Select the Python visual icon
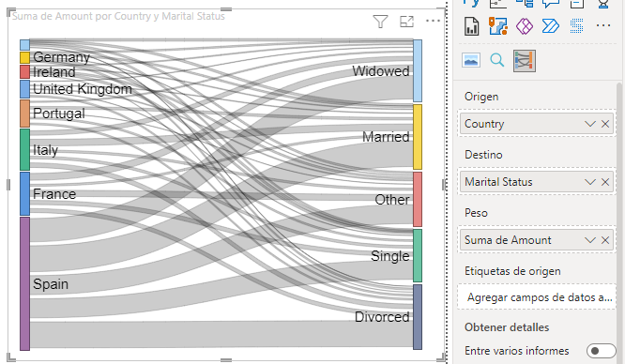Viewport: 625px width, 364px height. tap(472, 3)
